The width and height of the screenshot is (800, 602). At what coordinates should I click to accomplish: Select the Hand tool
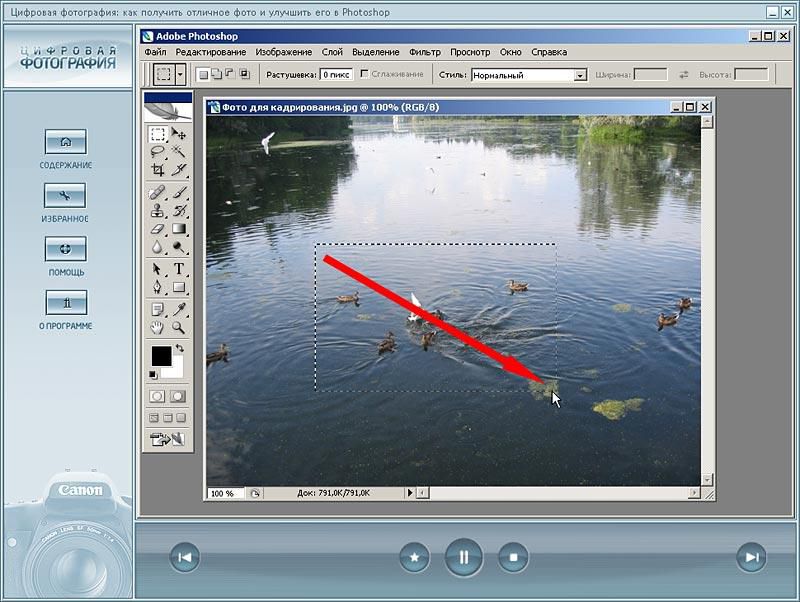[x=158, y=327]
